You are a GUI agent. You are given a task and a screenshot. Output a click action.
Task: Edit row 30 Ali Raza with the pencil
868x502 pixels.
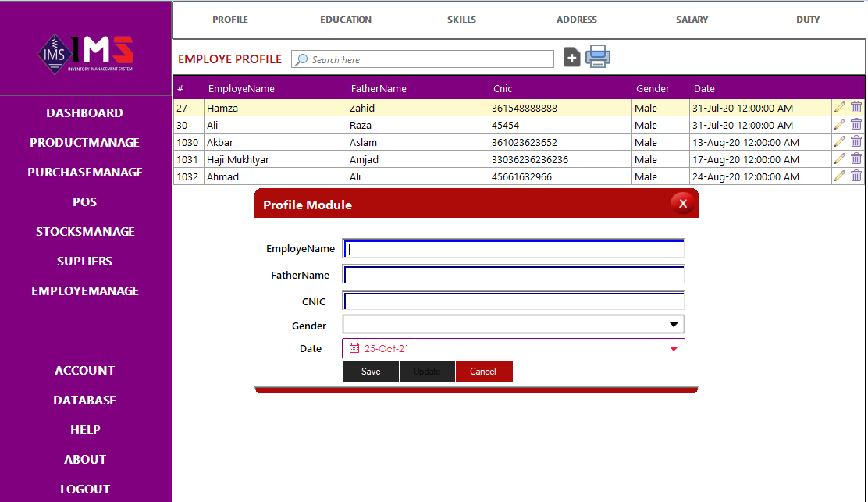pyautogui.click(x=840, y=125)
